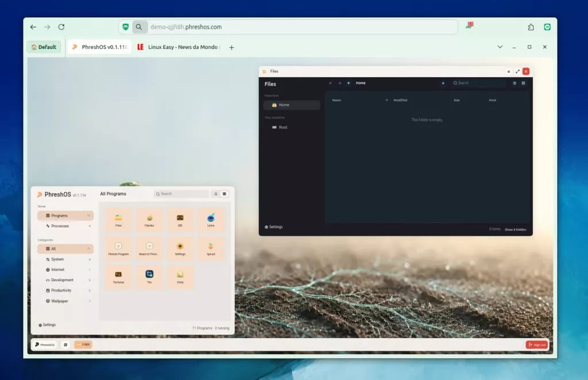Filter programs by Development category

pos(65,280)
